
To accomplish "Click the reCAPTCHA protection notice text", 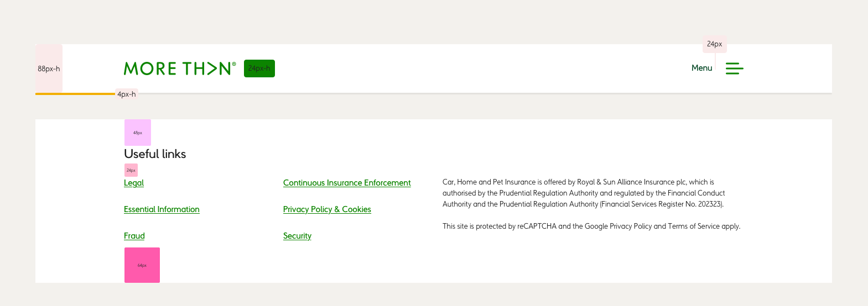I will pos(591,226).
